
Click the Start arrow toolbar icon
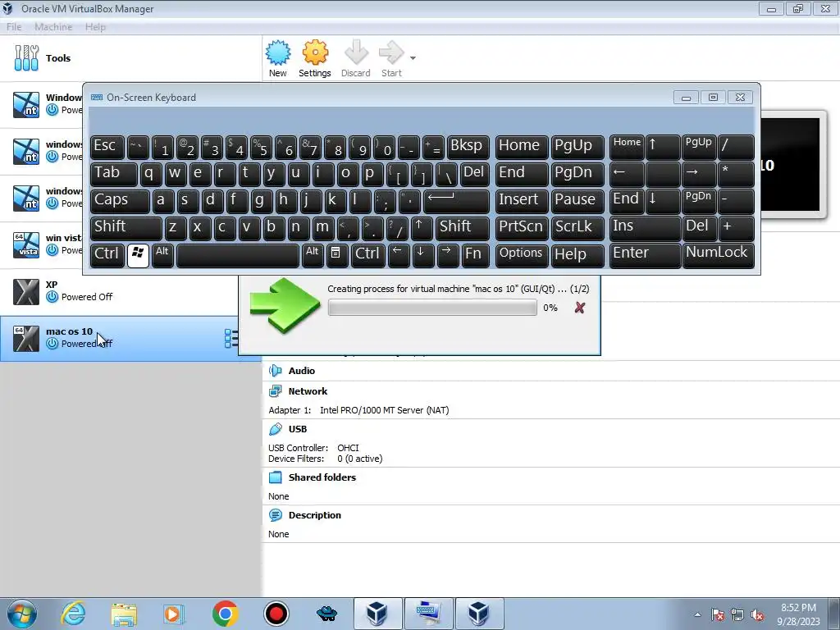point(391,59)
